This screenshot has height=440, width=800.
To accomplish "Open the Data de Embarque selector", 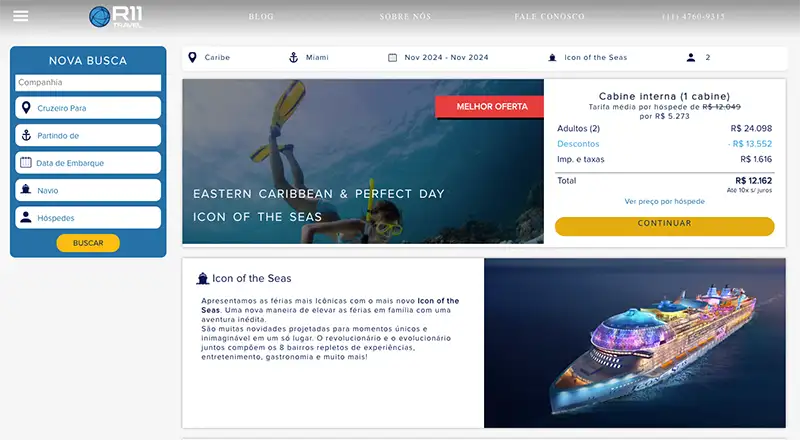I will [x=88, y=163].
